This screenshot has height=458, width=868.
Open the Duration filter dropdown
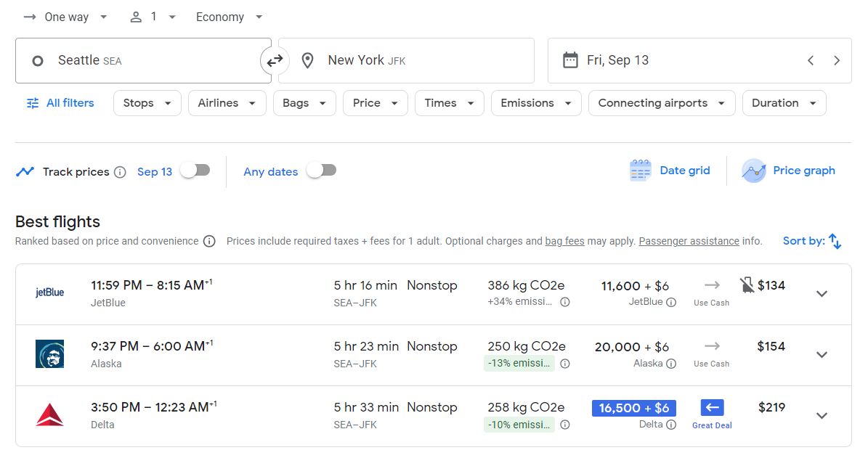[784, 103]
